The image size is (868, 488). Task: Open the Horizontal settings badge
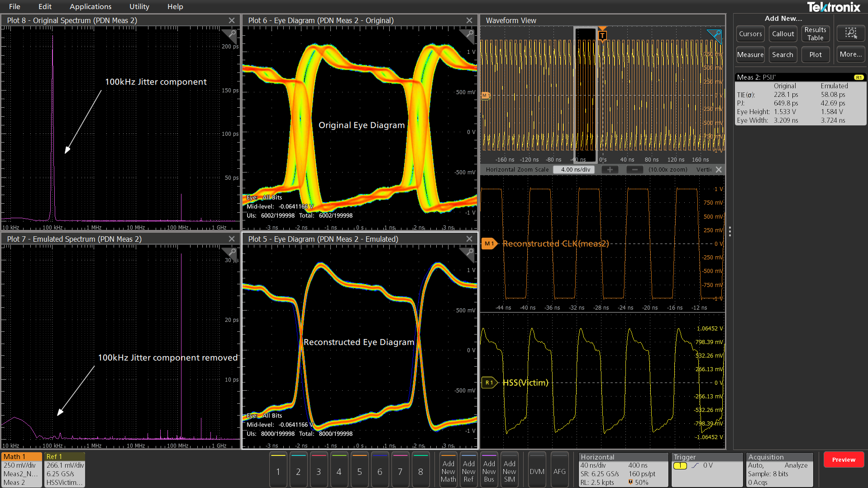pyautogui.click(x=623, y=469)
